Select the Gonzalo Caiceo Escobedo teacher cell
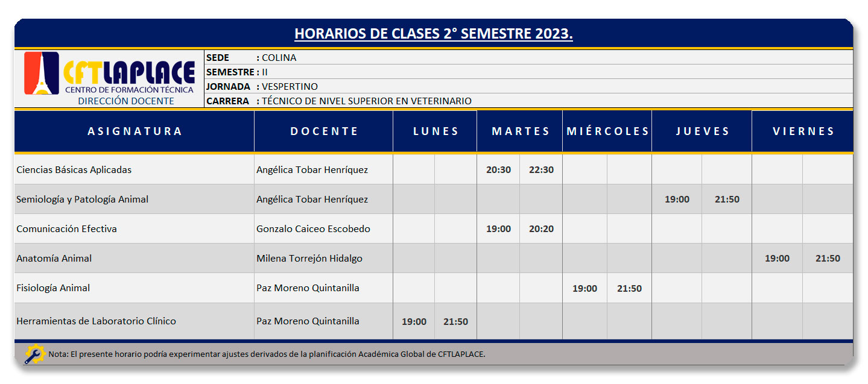 (x=324, y=229)
